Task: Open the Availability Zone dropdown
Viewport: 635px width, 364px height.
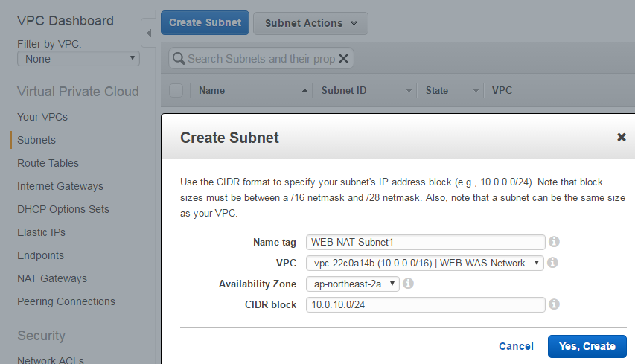Action: coord(353,284)
